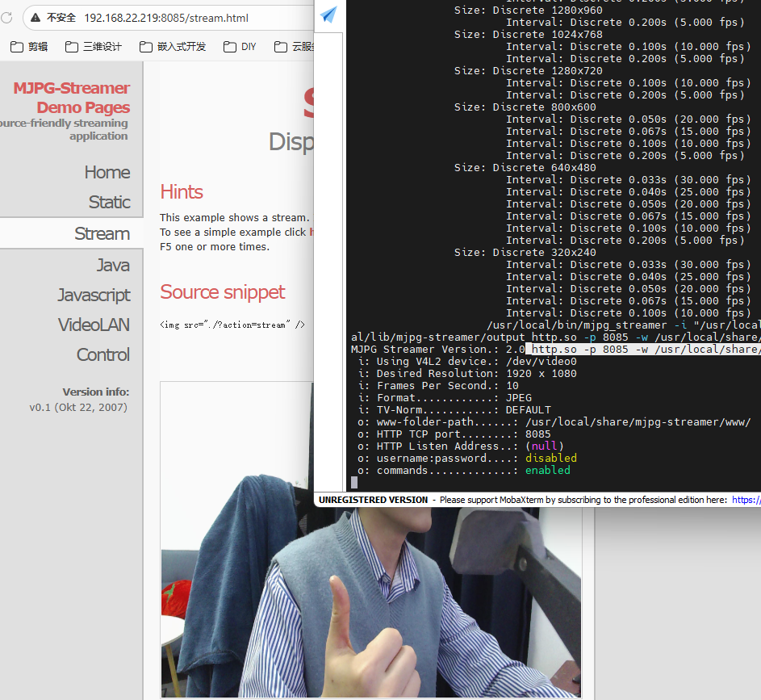Open the 嵌入式开发 bookmark folder

tap(173, 47)
